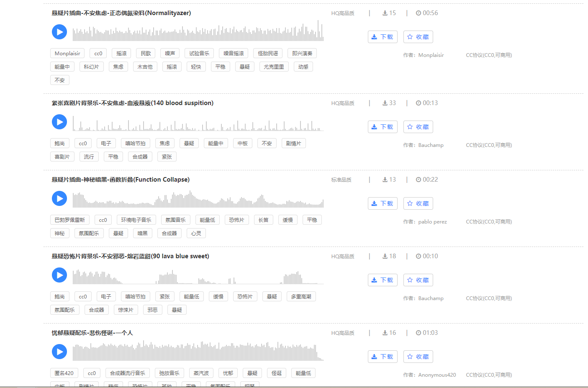
Task: Select the 试验音乐 tag
Action: [x=199, y=53]
